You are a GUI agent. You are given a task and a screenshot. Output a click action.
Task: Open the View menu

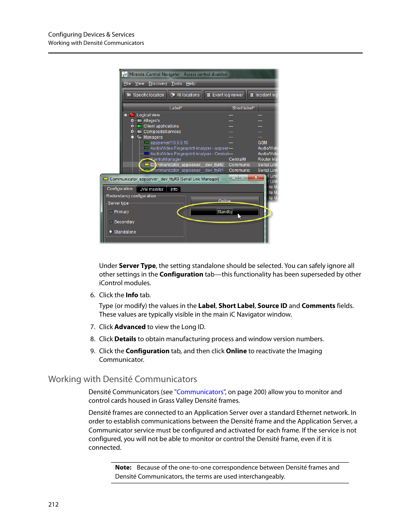coord(140,84)
